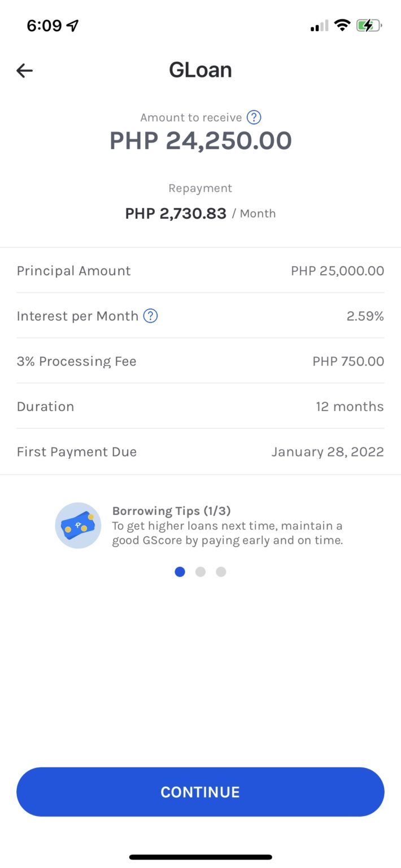Screen dimensions: 401x868
Task: Tap the GLoan title in the header
Action: tap(200, 69)
